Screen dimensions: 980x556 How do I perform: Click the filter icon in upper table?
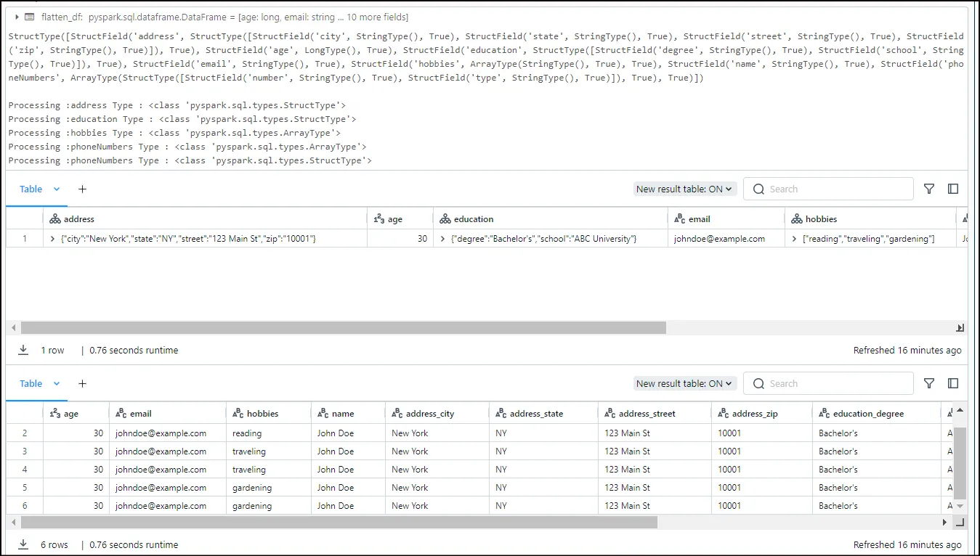(929, 189)
